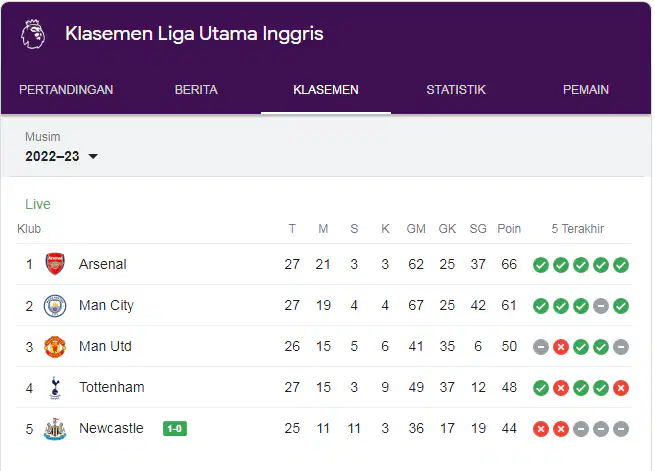Click the Tottenham club crest

(x=55, y=387)
